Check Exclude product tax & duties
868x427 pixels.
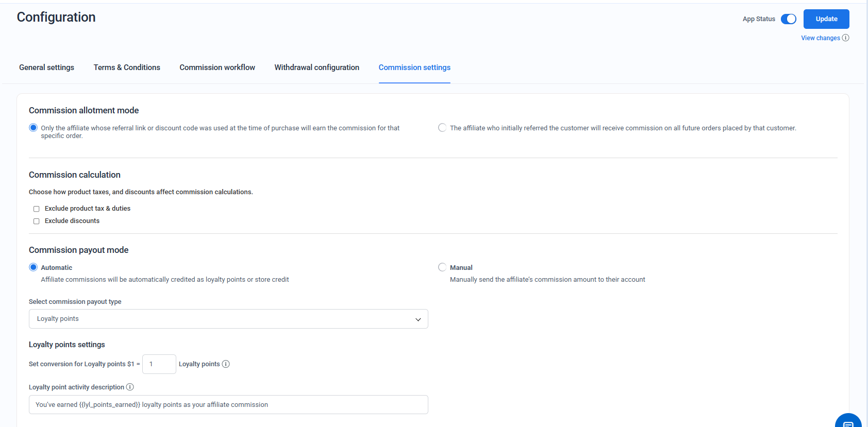(37, 209)
